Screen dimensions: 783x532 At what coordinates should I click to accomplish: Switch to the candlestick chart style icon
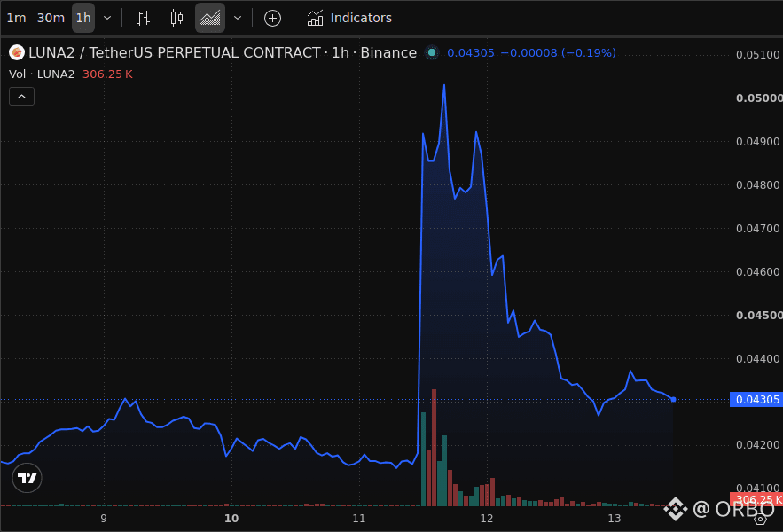[x=176, y=18]
